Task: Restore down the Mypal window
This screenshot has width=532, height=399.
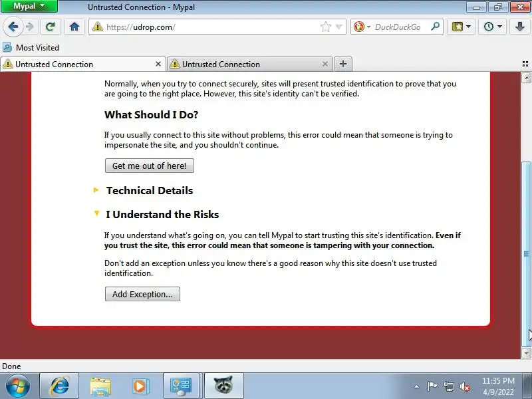Action: [497, 7]
